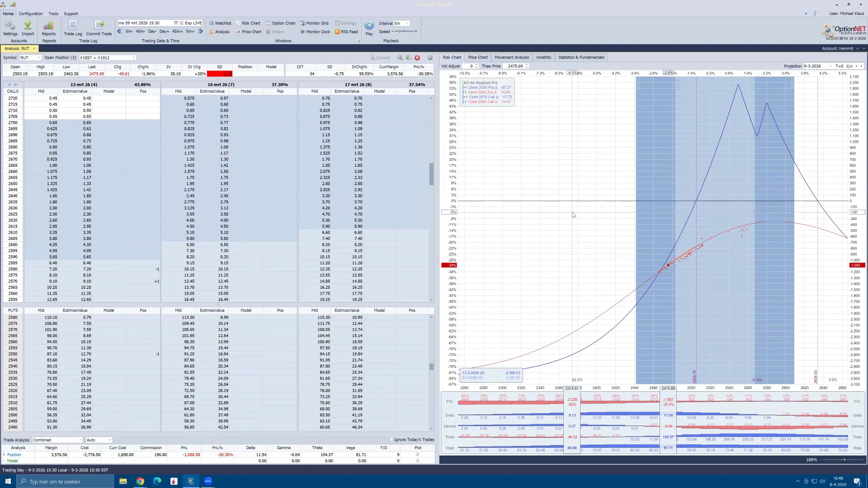Click the Windows taskbar search box
868x488 pixels.
pyautogui.click(x=65, y=481)
